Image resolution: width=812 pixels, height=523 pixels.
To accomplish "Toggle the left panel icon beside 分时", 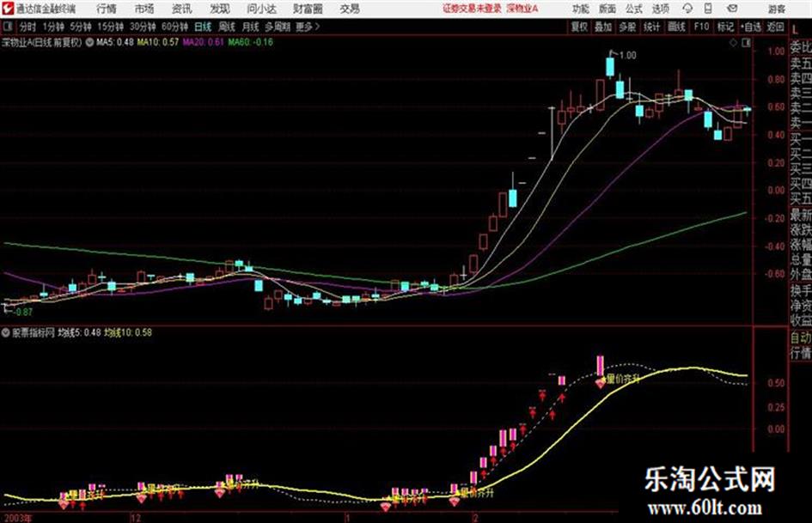I will 8,27.
